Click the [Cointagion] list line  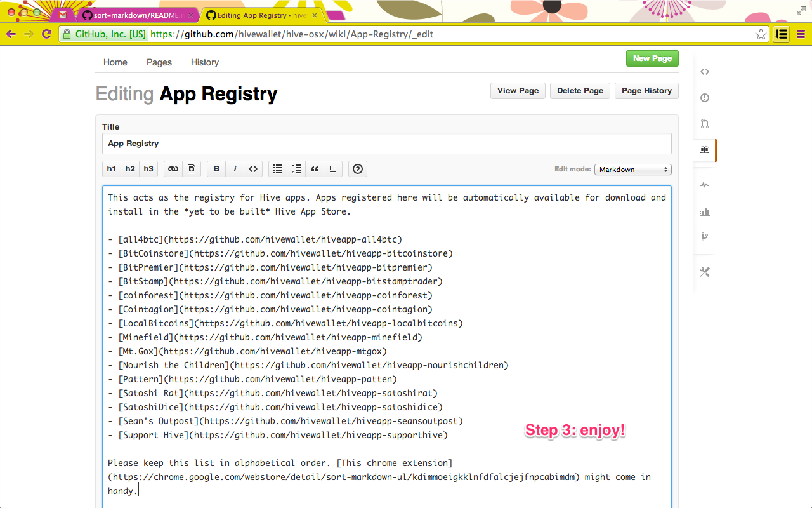click(270, 309)
